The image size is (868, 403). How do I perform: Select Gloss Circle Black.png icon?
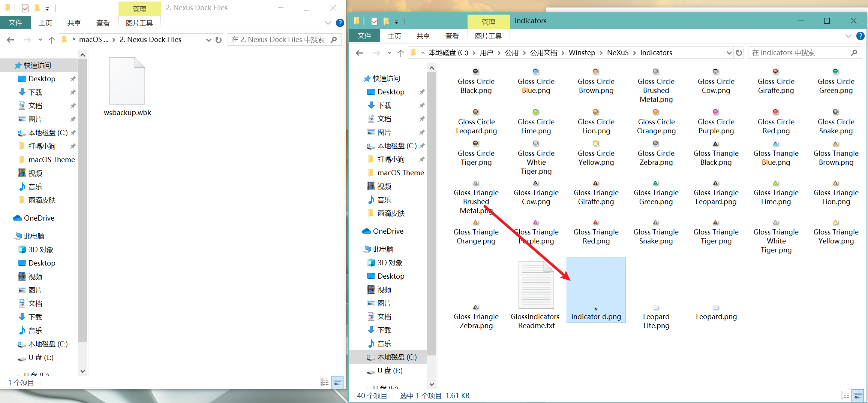pyautogui.click(x=475, y=71)
